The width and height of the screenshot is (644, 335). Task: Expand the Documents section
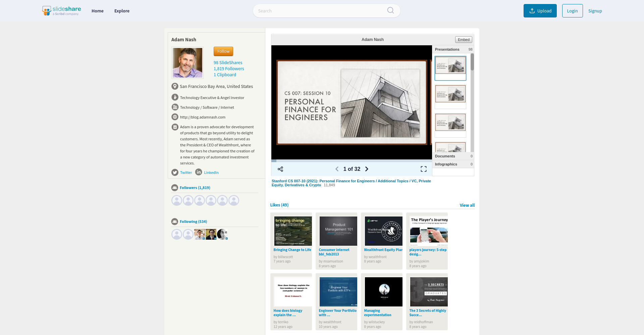(x=453, y=156)
